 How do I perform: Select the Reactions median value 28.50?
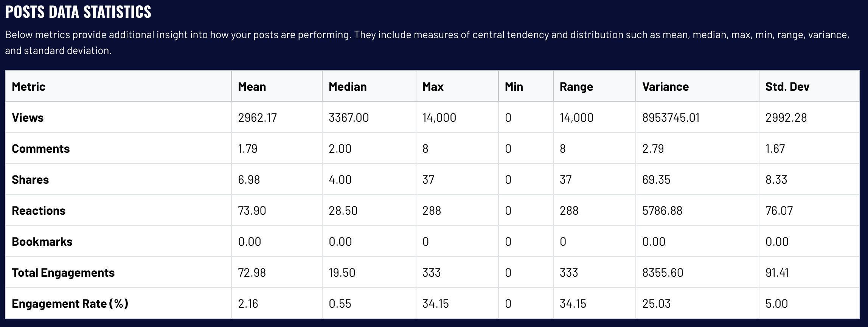343,211
